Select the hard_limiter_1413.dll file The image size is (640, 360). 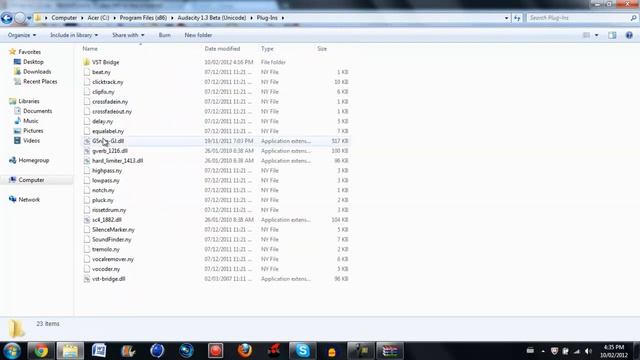[118, 160]
